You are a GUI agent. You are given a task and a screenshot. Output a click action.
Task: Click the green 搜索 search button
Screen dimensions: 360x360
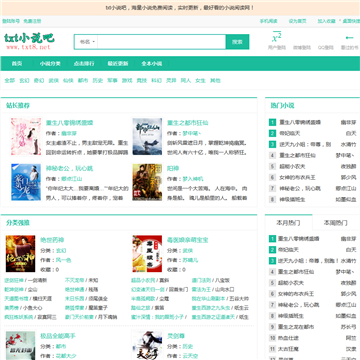point(237,42)
